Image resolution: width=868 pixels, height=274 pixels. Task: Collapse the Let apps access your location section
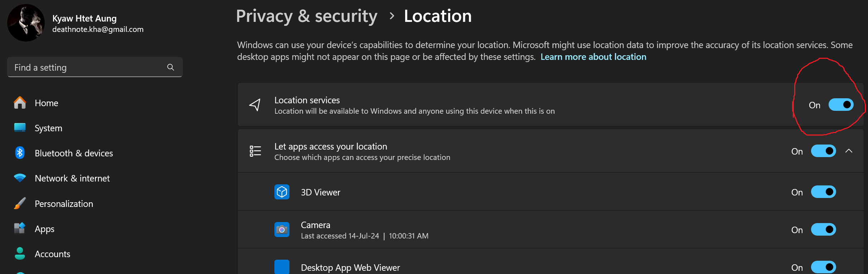[849, 151]
